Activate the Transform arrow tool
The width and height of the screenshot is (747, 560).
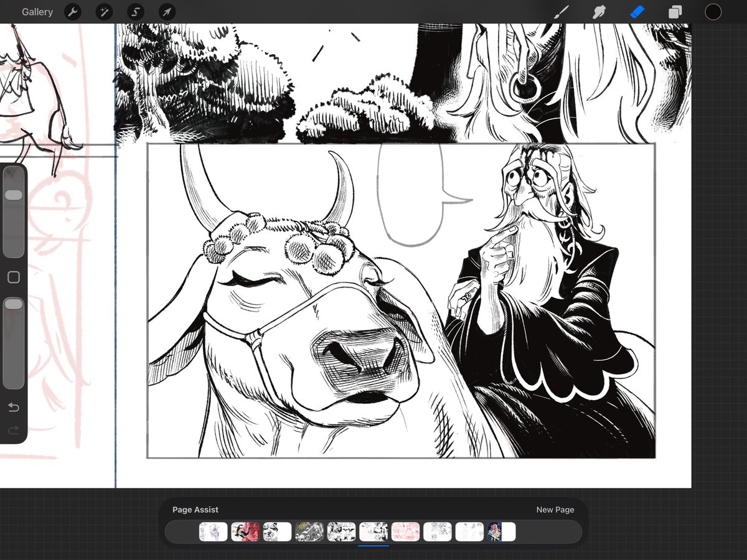[x=166, y=12]
